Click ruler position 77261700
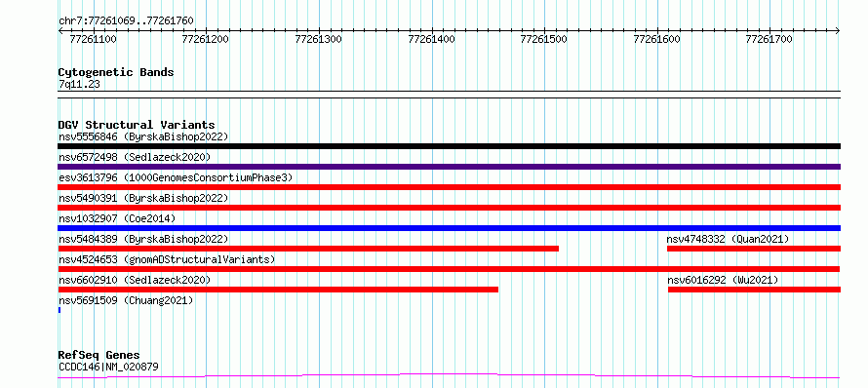868x388 pixels. pos(769,39)
